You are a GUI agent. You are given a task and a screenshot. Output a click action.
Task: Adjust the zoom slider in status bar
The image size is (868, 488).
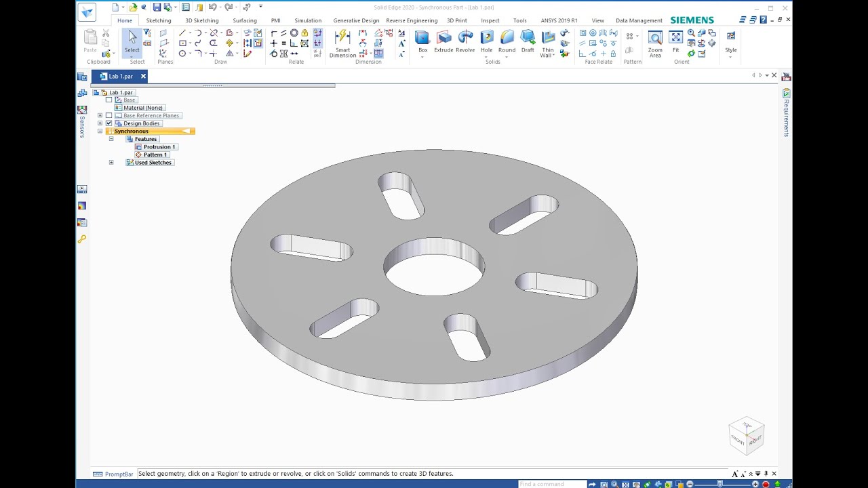(x=720, y=484)
